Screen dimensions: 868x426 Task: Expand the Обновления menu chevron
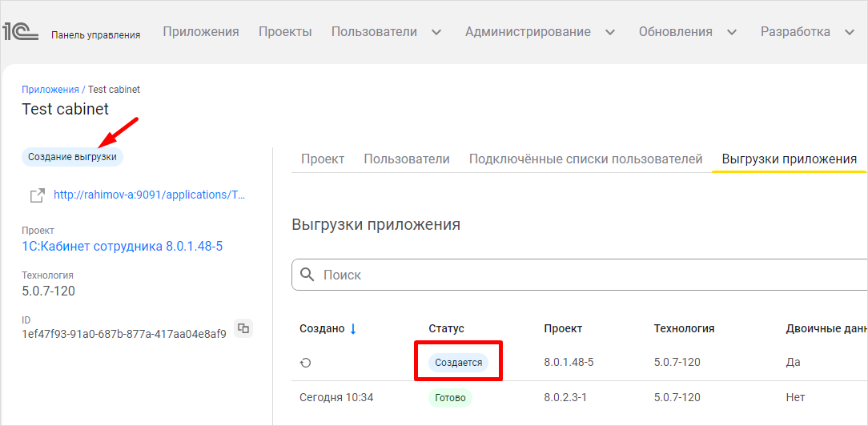point(732,33)
